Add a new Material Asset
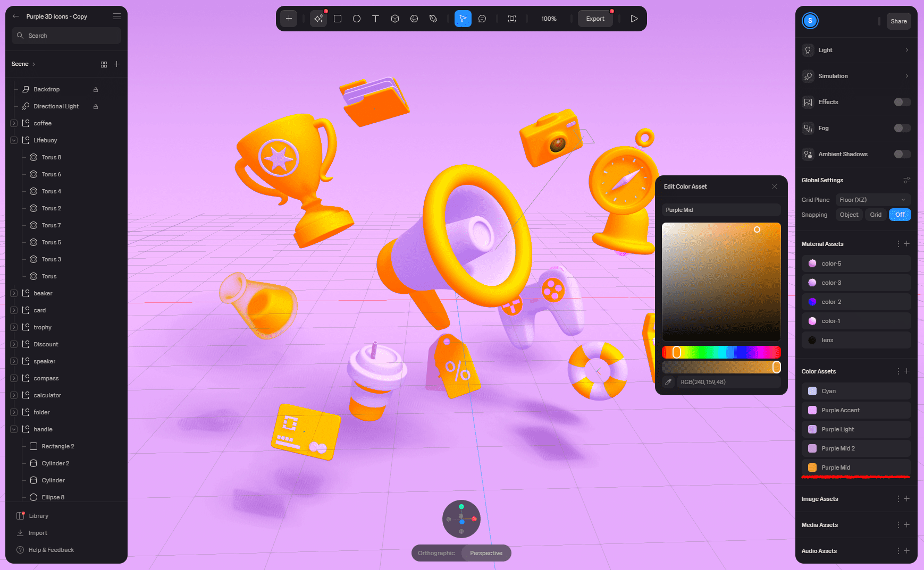924x570 pixels. point(907,244)
